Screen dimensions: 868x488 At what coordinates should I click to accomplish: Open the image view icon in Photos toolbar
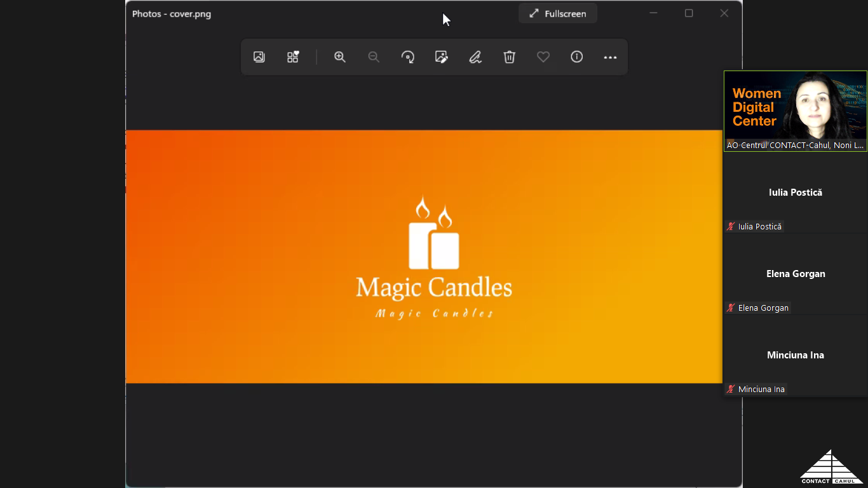click(x=259, y=57)
